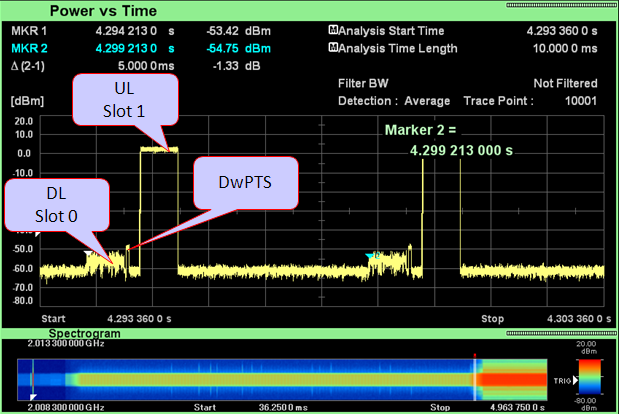Click the spectrogram top frequency 2.013 300 000 GHz
The width and height of the screenshot is (619, 414).
pos(66,343)
